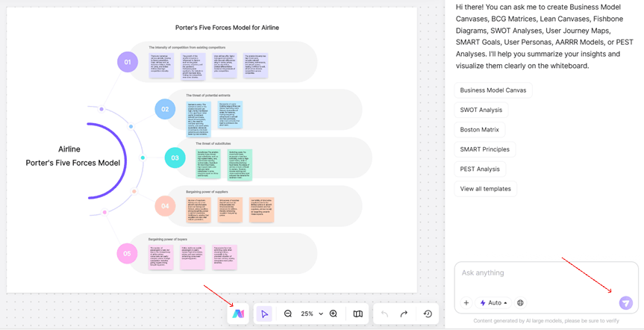
Task: Select the SMART Principles template
Action: (x=484, y=149)
